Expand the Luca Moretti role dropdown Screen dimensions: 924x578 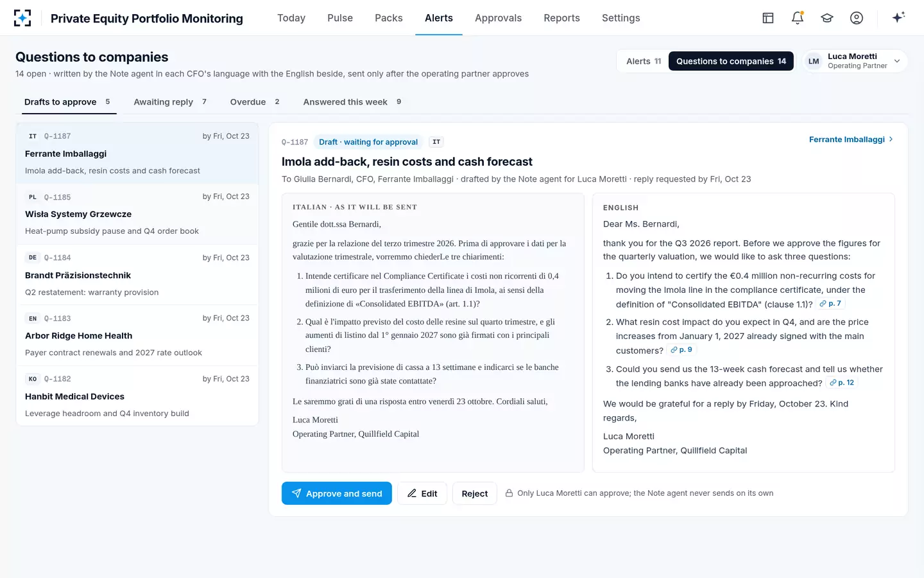click(x=855, y=61)
